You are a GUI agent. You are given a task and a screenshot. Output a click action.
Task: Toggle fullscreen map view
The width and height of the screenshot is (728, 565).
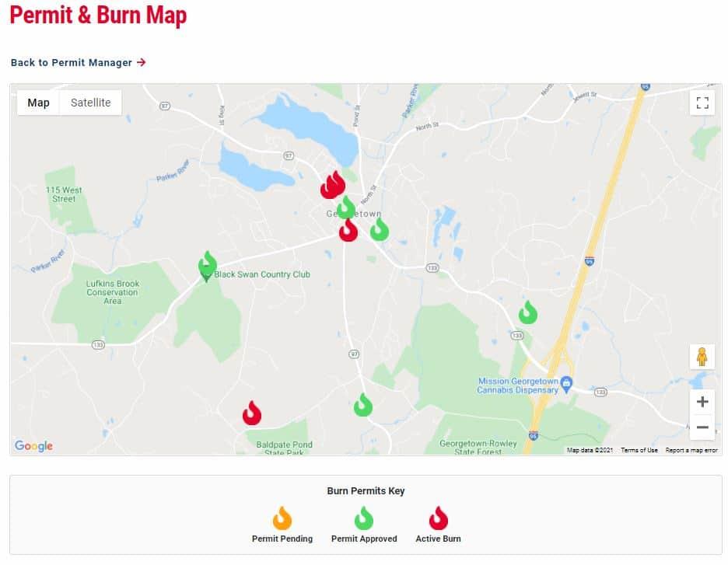pos(702,103)
